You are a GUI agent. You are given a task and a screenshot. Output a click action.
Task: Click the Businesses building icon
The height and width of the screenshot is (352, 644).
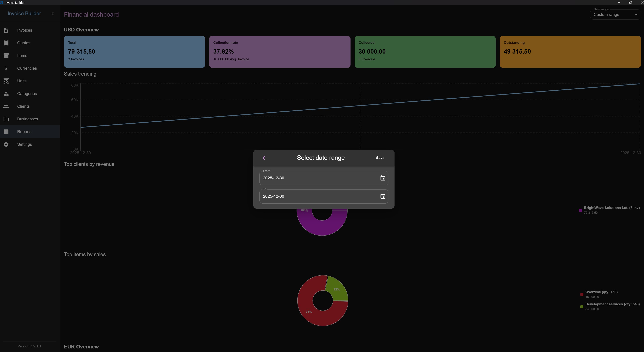click(x=6, y=119)
